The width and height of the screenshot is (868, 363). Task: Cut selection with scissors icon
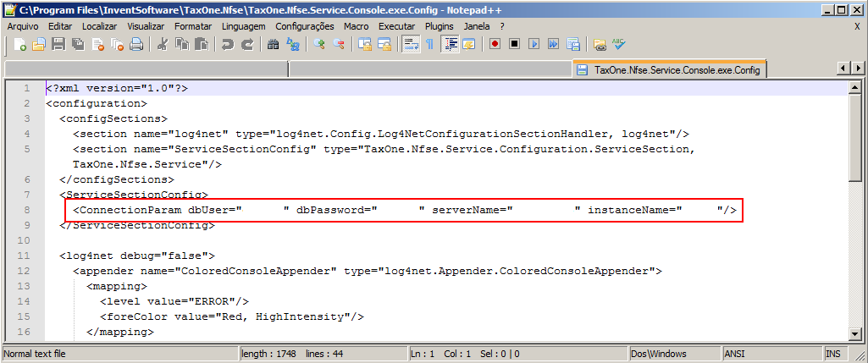pos(163,45)
